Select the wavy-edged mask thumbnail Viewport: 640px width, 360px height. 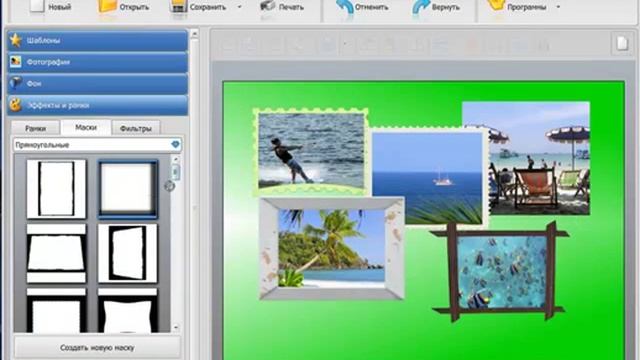128,311
